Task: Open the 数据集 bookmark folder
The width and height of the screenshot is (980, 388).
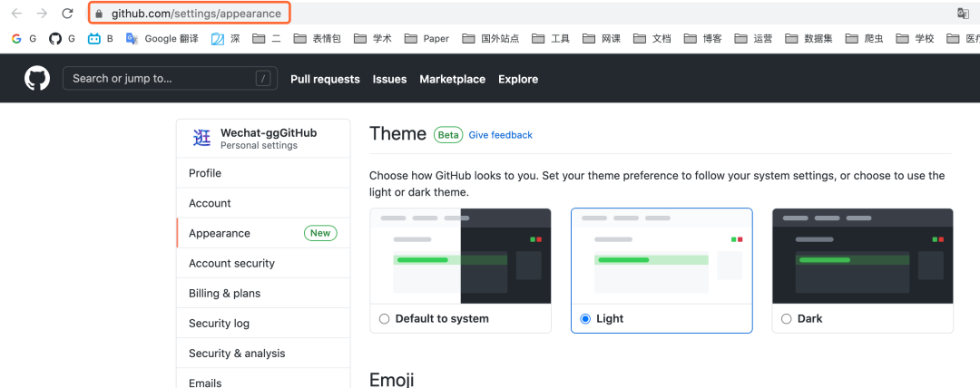Action: (809, 39)
